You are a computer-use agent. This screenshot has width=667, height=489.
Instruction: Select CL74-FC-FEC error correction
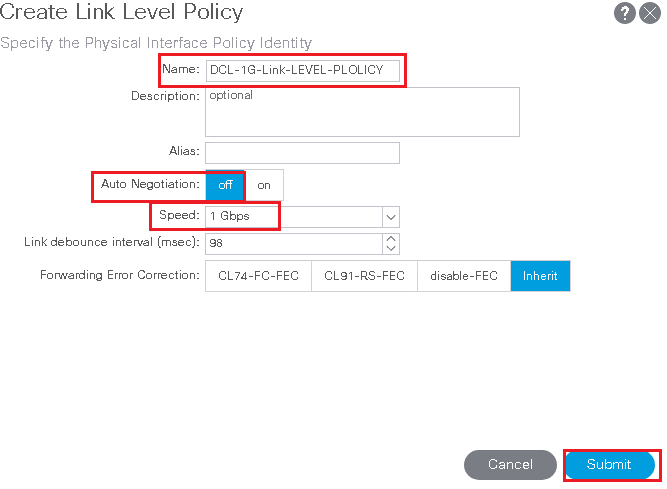[258, 276]
